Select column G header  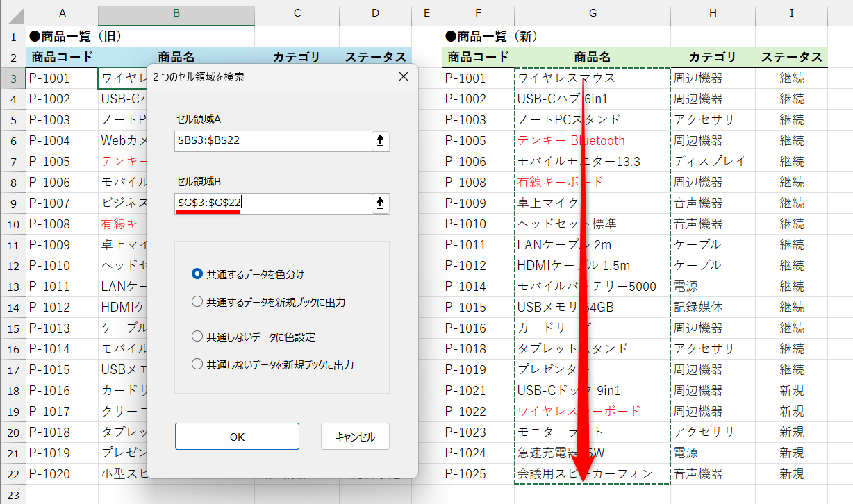coord(593,13)
